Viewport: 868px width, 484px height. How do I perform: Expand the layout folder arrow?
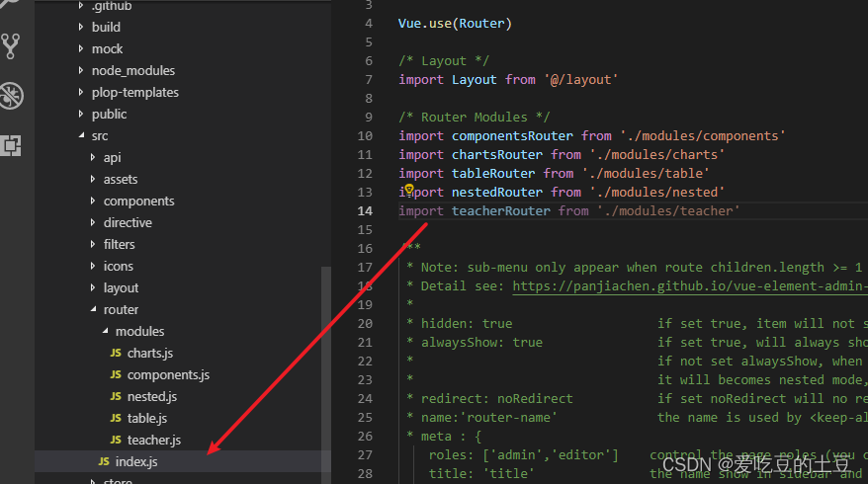pos(93,287)
